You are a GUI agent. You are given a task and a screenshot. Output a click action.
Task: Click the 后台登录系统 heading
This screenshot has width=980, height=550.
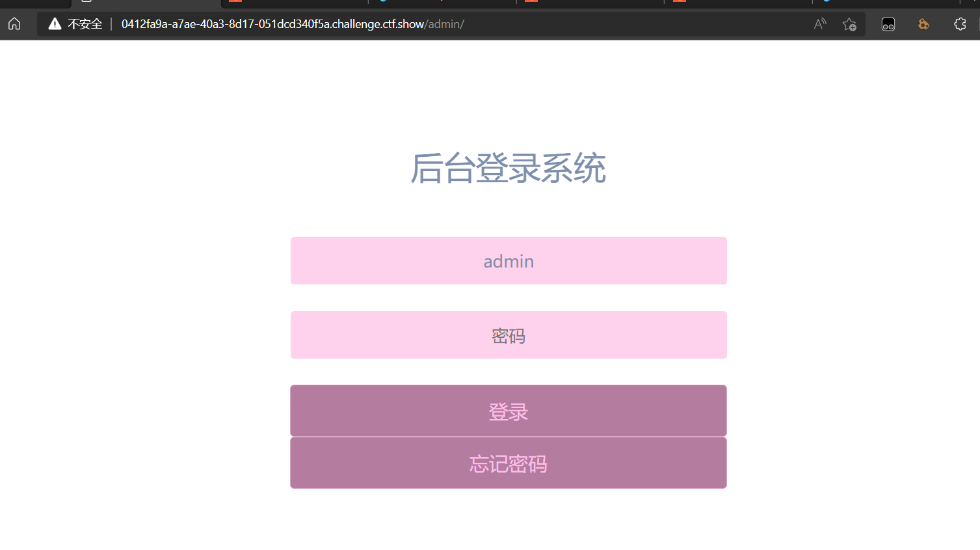coord(509,169)
